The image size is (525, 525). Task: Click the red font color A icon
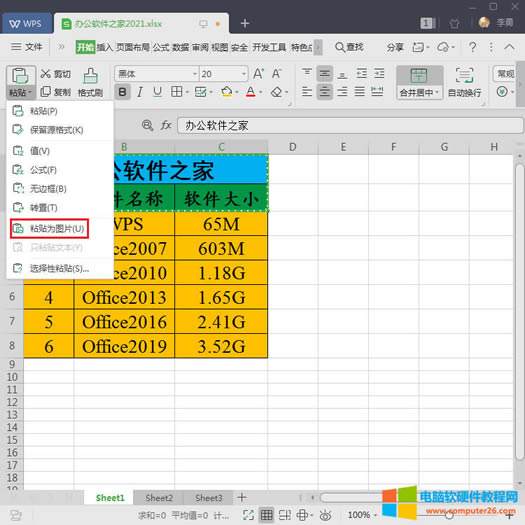250,92
